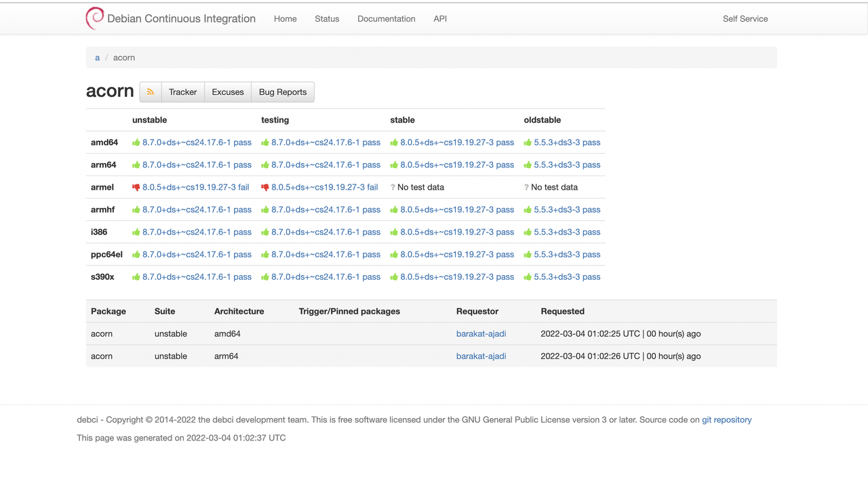Click the 'Requested' column header
The height and width of the screenshot is (500, 868).
[x=563, y=311]
